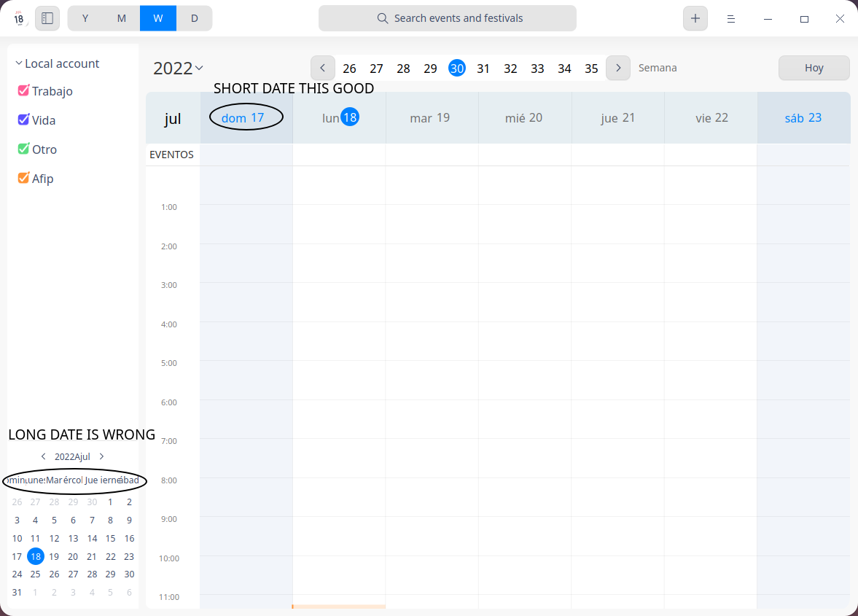Click the calendar app icon in title bar

click(x=19, y=18)
